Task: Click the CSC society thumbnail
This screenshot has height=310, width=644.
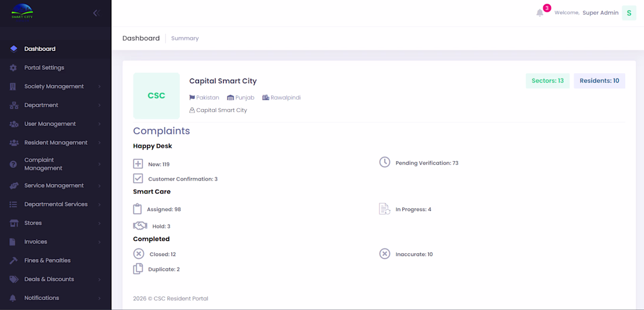Action: (156, 96)
